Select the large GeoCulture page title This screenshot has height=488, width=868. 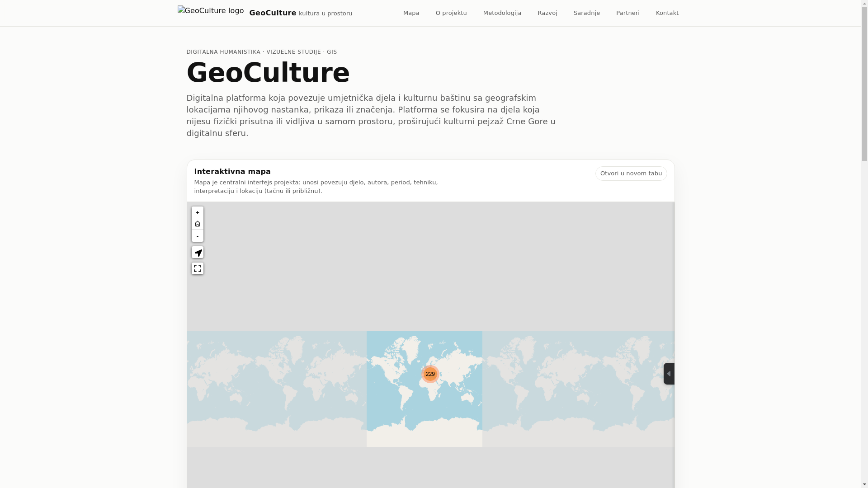pyautogui.click(x=268, y=73)
